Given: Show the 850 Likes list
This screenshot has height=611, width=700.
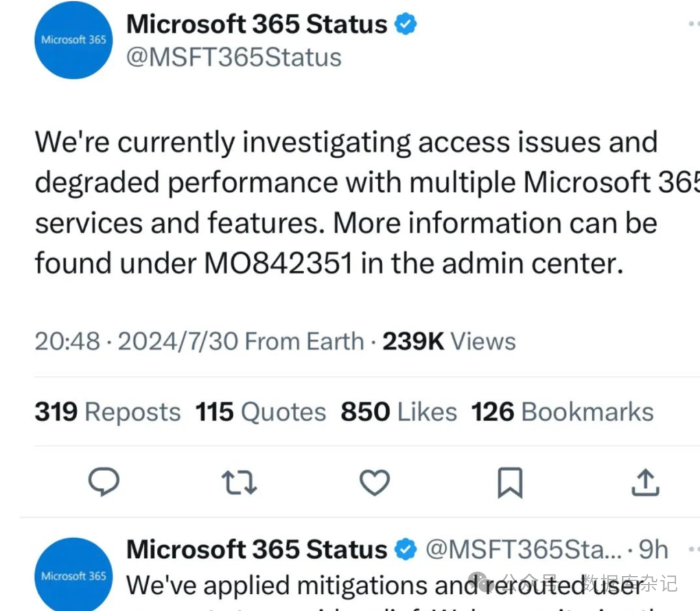Looking at the screenshot, I should tap(399, 412).
